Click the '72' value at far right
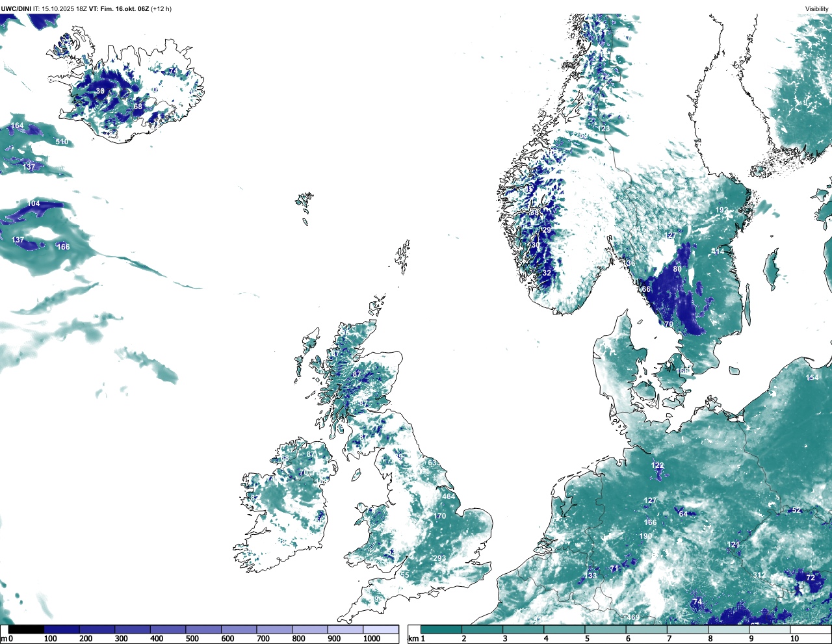The width and height of the screenshot is (832, 644). coord(811,578)
